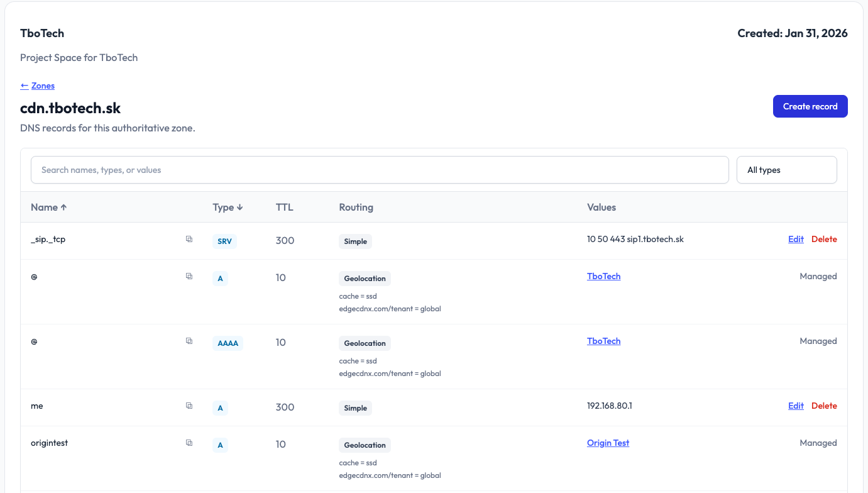868x493 pixels.
Task: Copy name icon in the @ AAAA record row
Action: coord(189,341)
